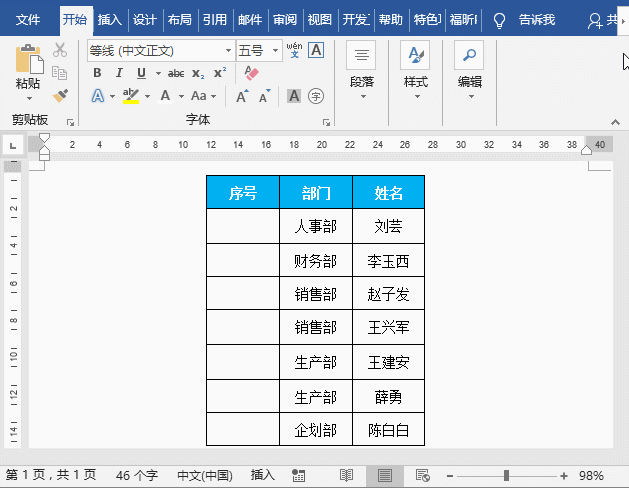Apply strikethrough with the abc icon
This screenshot has height=488, width=629.
(x=176, y=73)
